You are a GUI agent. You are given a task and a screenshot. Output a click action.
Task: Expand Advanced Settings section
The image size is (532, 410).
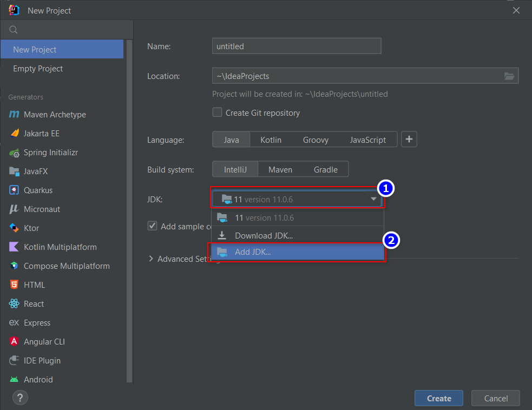tap(151, 259)
